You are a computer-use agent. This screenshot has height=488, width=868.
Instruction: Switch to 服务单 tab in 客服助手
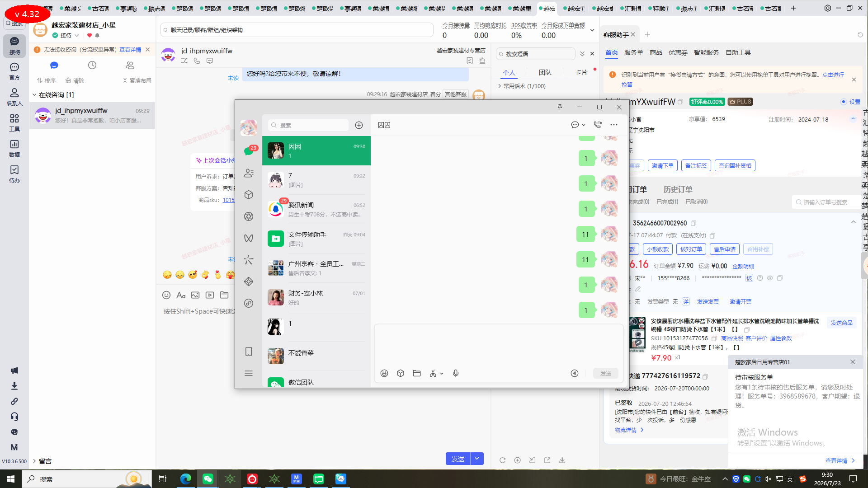633,52
